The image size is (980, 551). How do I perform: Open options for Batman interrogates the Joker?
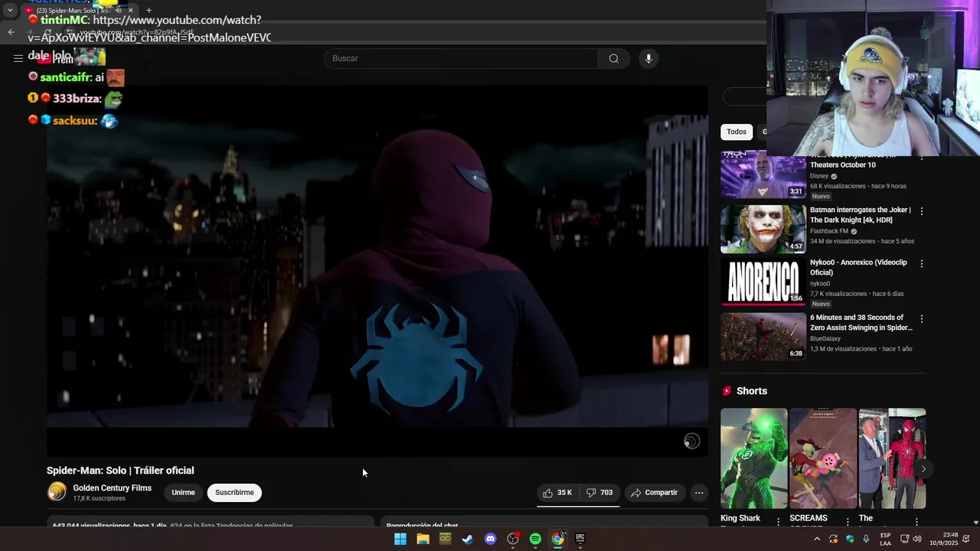pyautogui.click(x=921, y=211)
